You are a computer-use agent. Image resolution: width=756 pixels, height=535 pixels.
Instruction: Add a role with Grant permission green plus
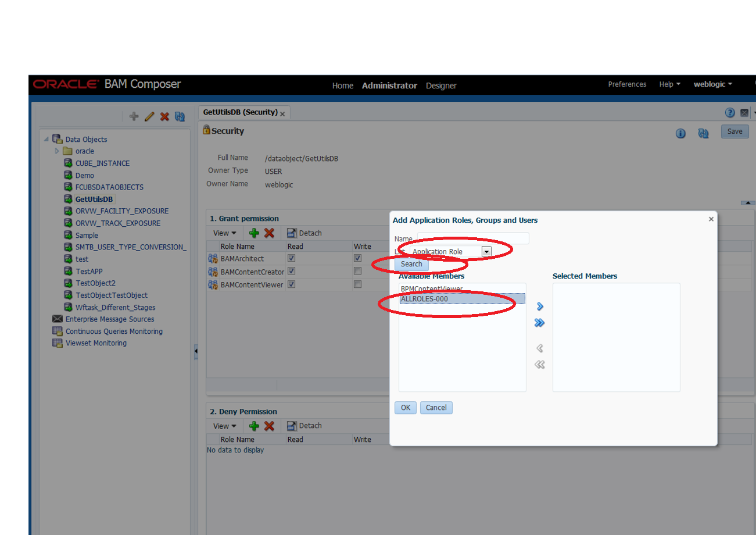254,233
